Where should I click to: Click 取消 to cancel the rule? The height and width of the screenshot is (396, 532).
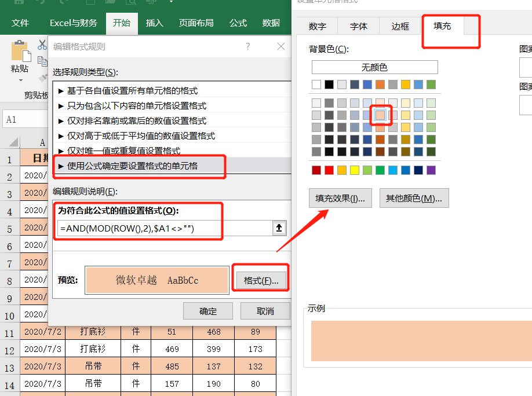(x=265, y=311)
